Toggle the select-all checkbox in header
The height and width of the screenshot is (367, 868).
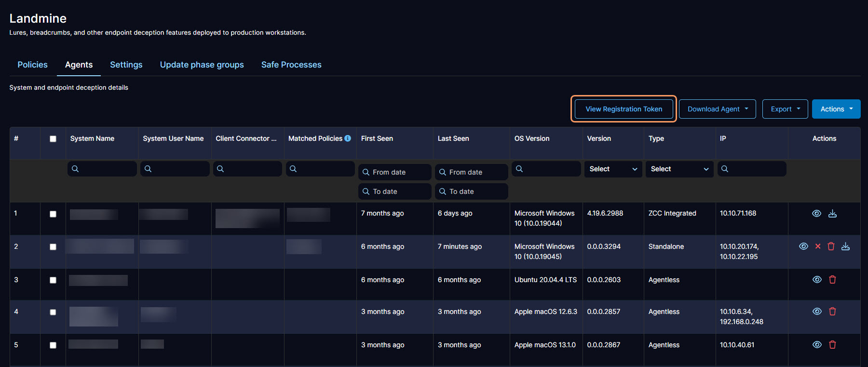[x=53, y=139]
